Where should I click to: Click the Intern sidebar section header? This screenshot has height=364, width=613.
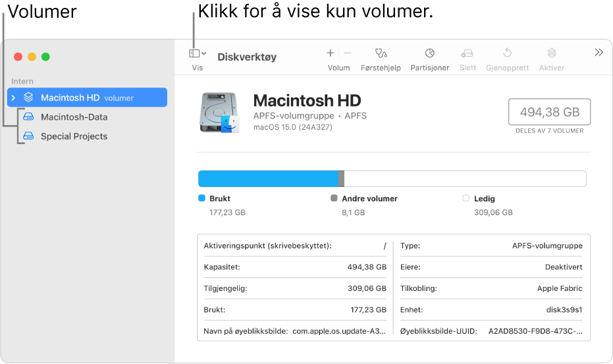pyautogui.click(x=22, y=82)
